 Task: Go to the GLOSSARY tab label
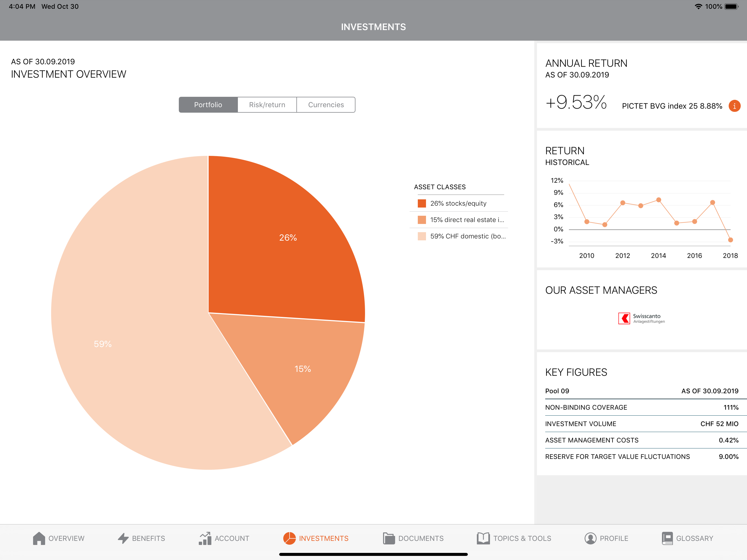(695, 538)
